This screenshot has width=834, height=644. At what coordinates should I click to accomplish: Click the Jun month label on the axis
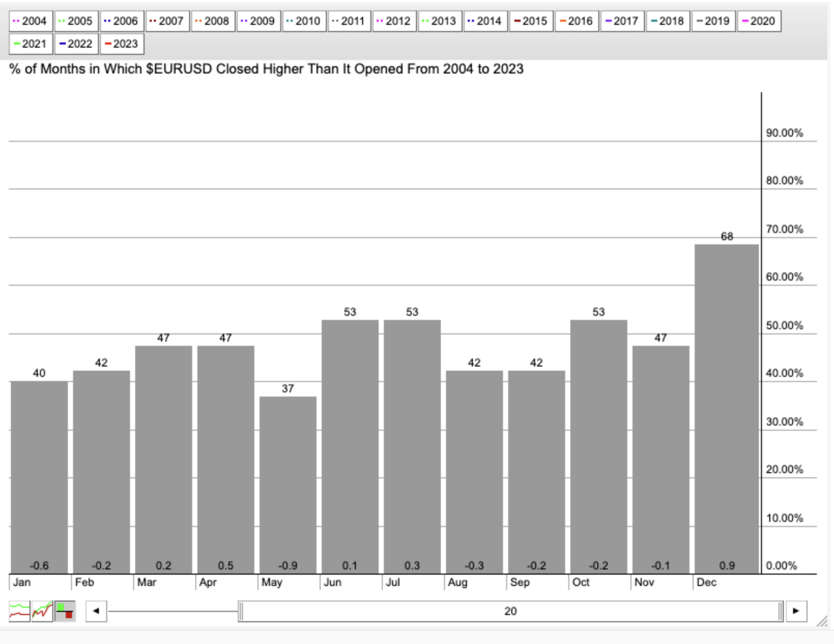(333, 582)
